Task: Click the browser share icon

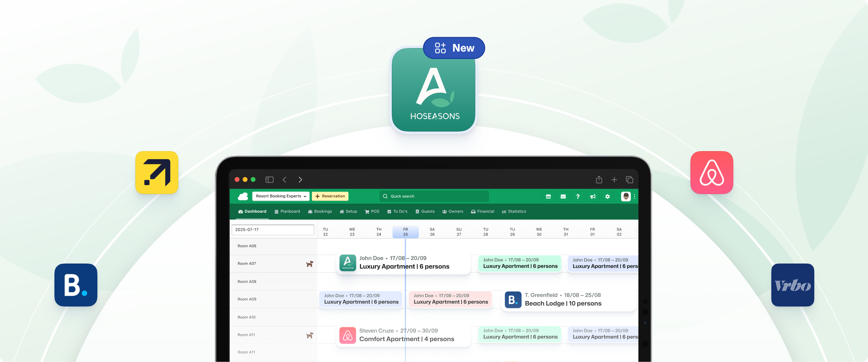Action: 599,180
